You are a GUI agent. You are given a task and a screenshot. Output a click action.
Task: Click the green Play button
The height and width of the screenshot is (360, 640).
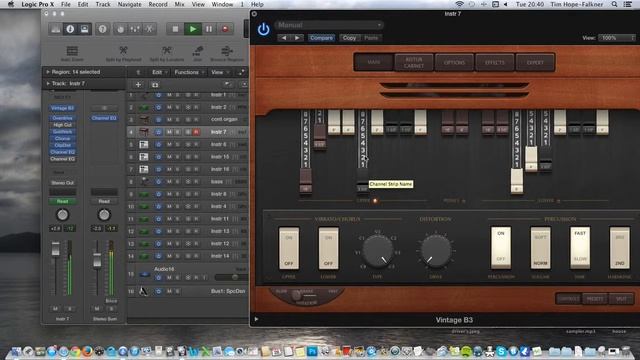click(x=192, y=29)
